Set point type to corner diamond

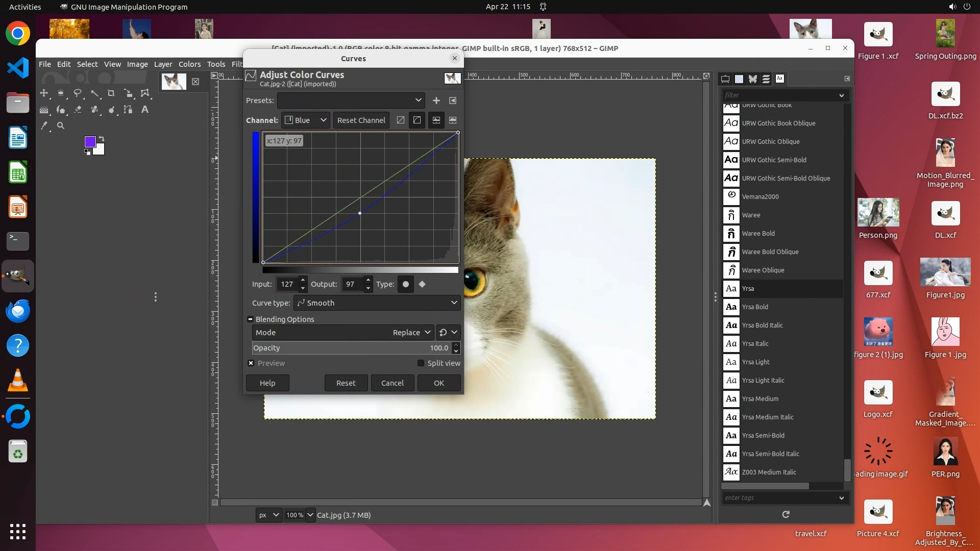[x=422, y=284]
